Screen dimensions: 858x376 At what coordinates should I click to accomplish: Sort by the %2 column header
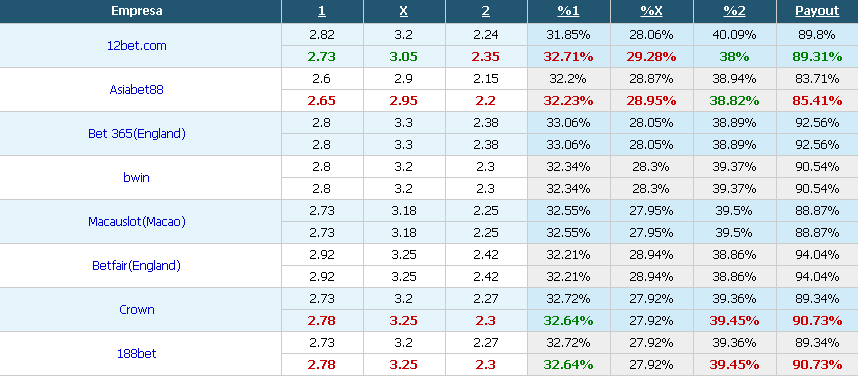pos(734,11)
